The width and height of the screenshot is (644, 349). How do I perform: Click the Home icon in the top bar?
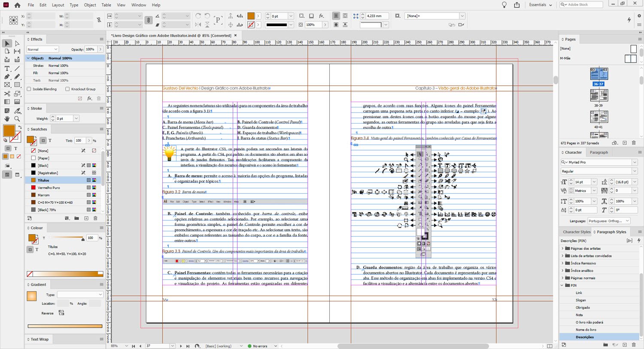pyautogui.click(x=17, y=5)
